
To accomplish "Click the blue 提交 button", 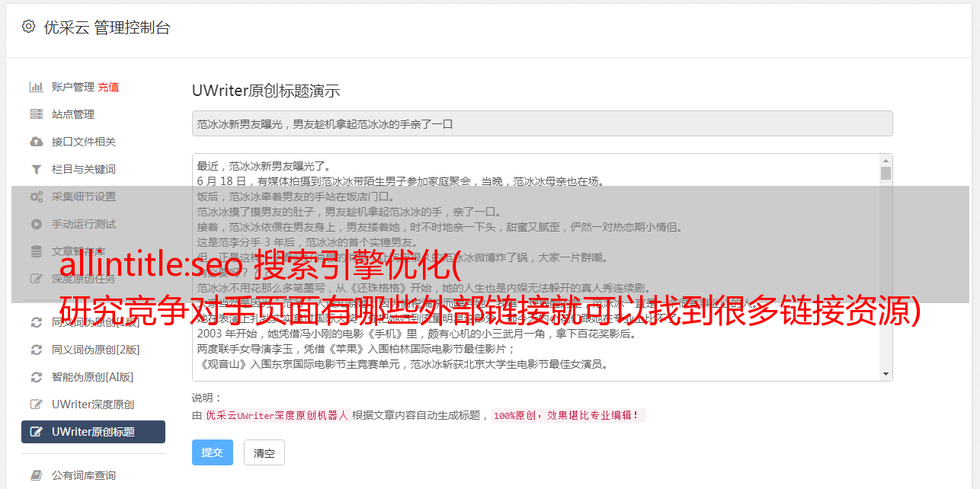I will (213, 452).
